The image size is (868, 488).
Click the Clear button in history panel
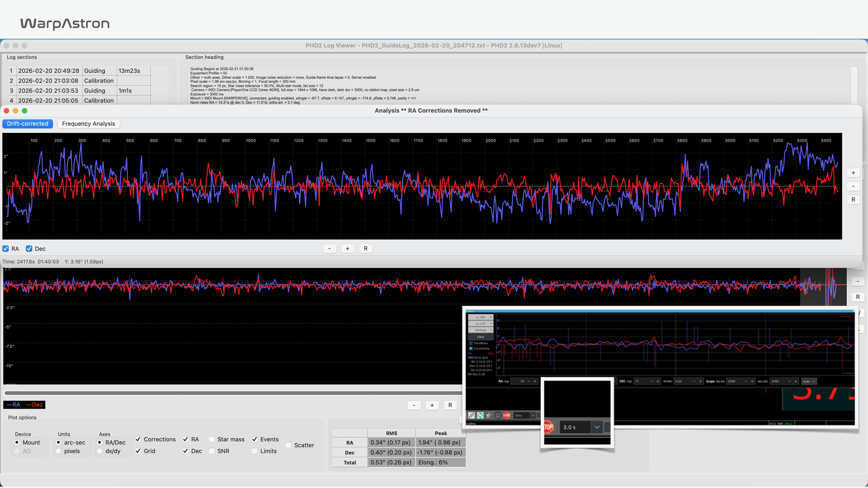(481, 337)
